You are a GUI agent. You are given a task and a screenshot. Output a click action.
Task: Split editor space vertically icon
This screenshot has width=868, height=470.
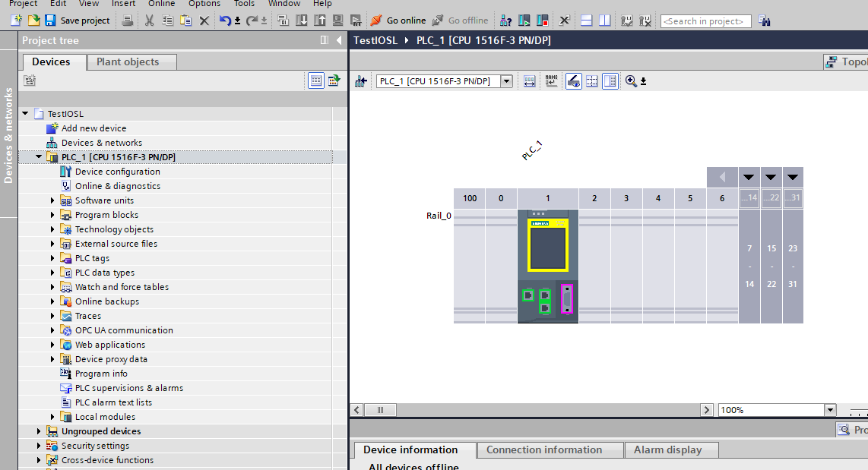pos(605,21)
